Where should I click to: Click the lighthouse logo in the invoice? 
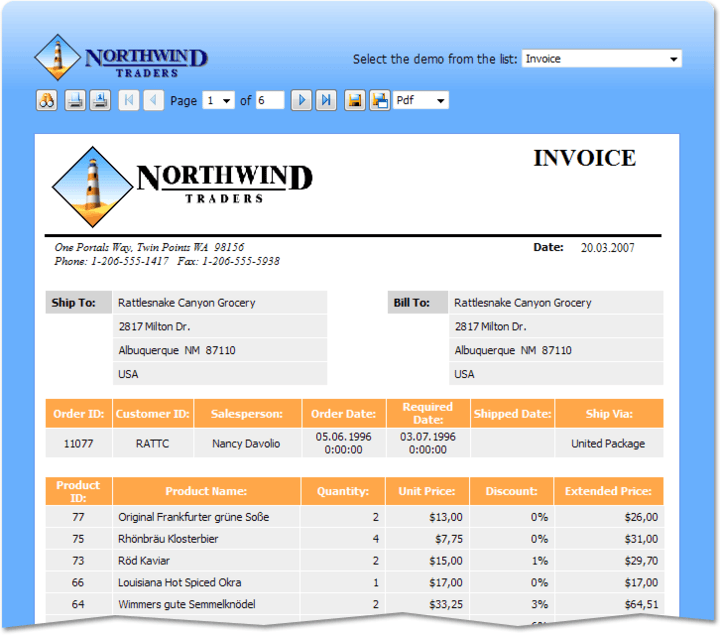(x=92, y=187)
